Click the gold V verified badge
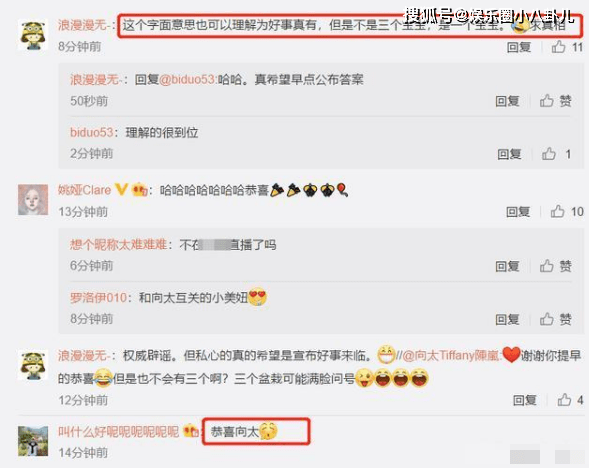This screenshot has width=589, height=472. 121,189
